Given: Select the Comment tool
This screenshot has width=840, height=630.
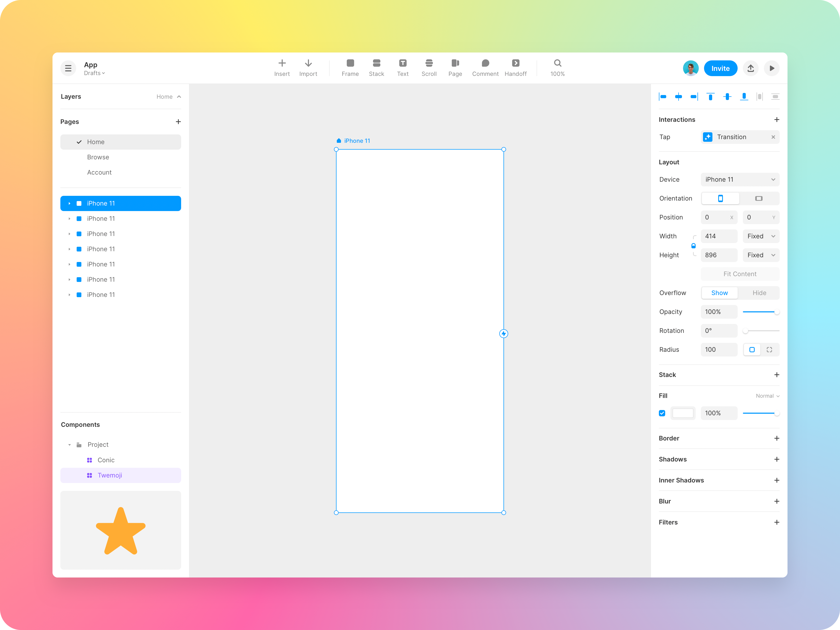Looking at the screenshot, I should tap(485, 68).
